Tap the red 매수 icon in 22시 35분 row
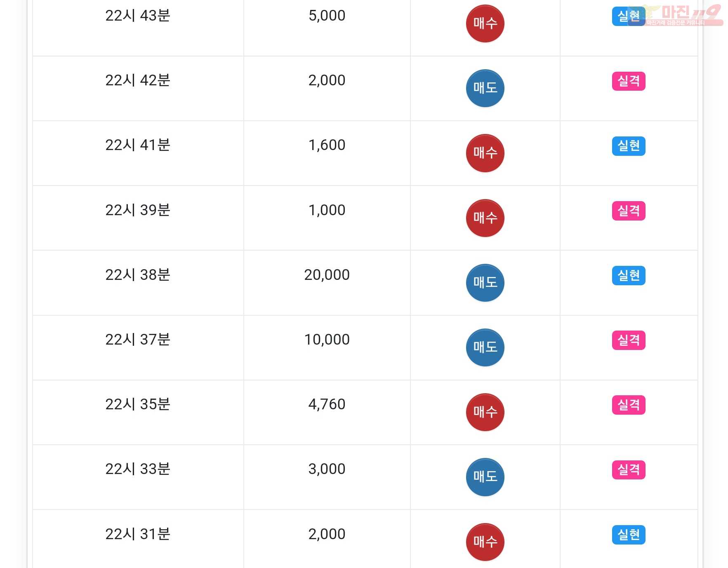 tap(485, 412)
